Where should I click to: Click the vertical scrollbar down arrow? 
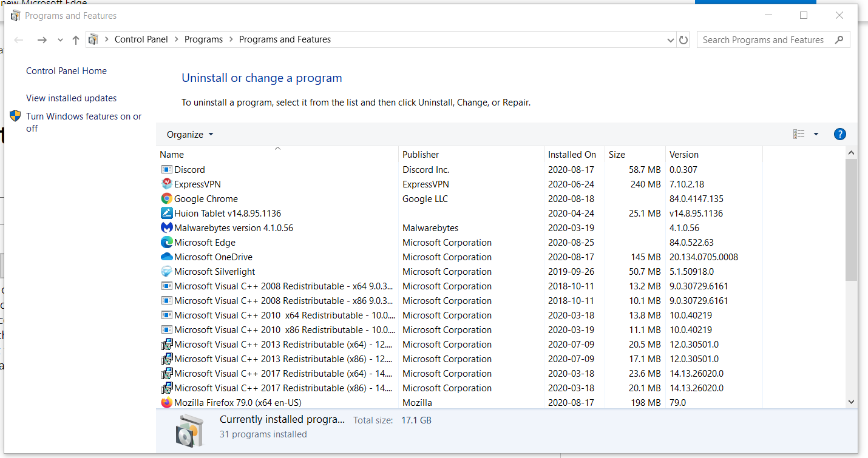point(851,402)
